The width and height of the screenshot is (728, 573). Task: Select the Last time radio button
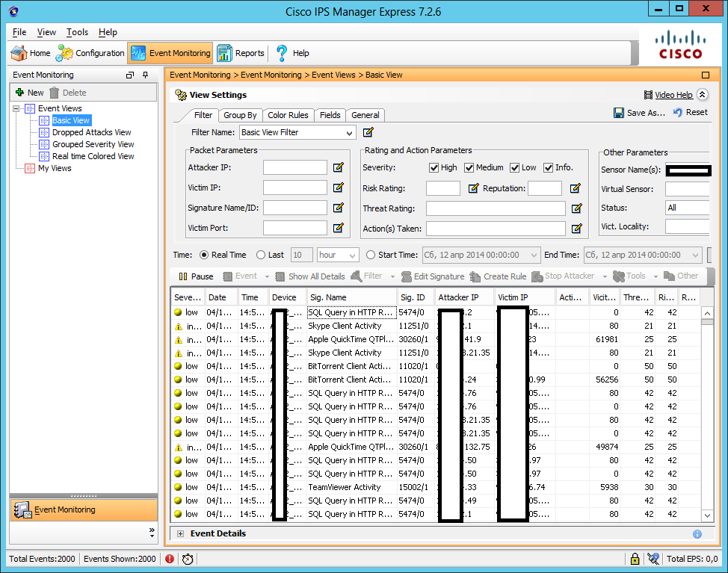261,255
